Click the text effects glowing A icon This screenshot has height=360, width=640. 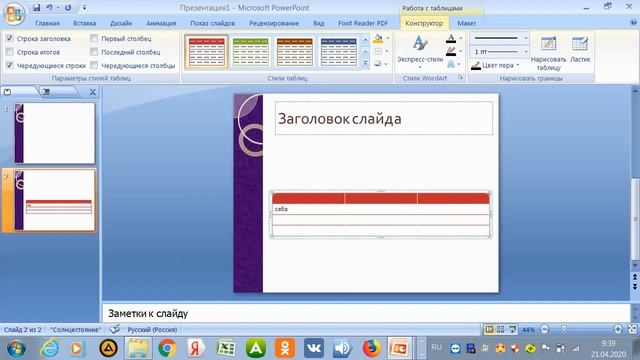click(x=451, y=64)
